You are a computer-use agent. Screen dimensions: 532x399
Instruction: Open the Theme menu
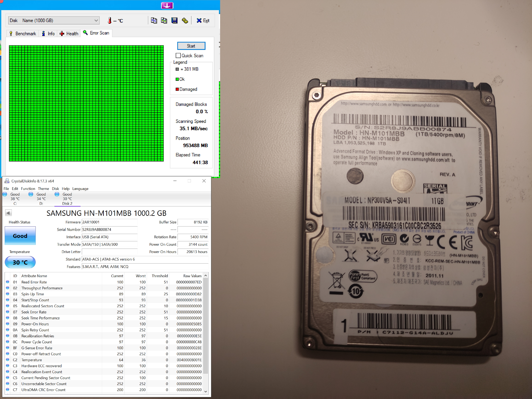click(43, 189)
